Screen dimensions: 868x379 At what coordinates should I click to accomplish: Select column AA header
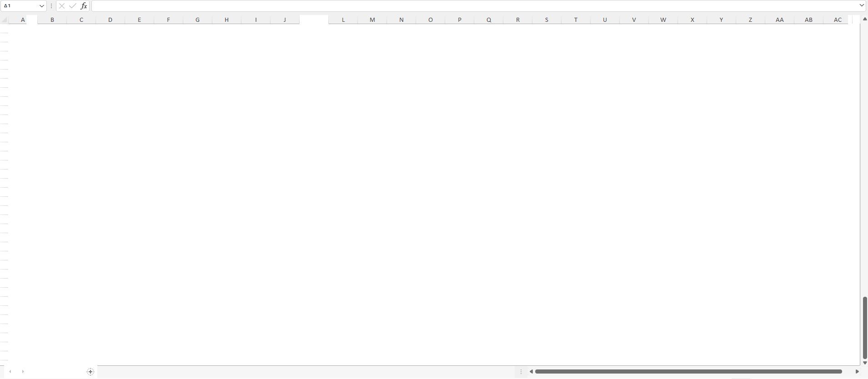pos(780,20)
